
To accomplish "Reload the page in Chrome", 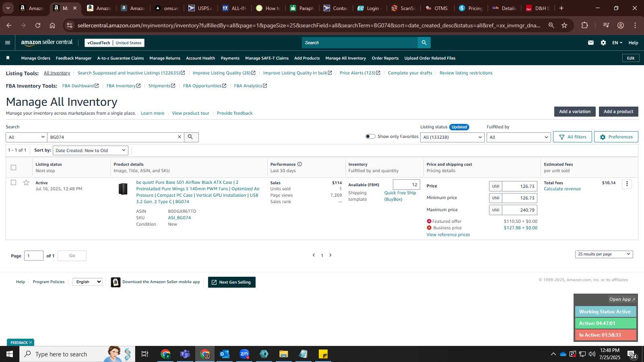I will (x=38, y=25).
